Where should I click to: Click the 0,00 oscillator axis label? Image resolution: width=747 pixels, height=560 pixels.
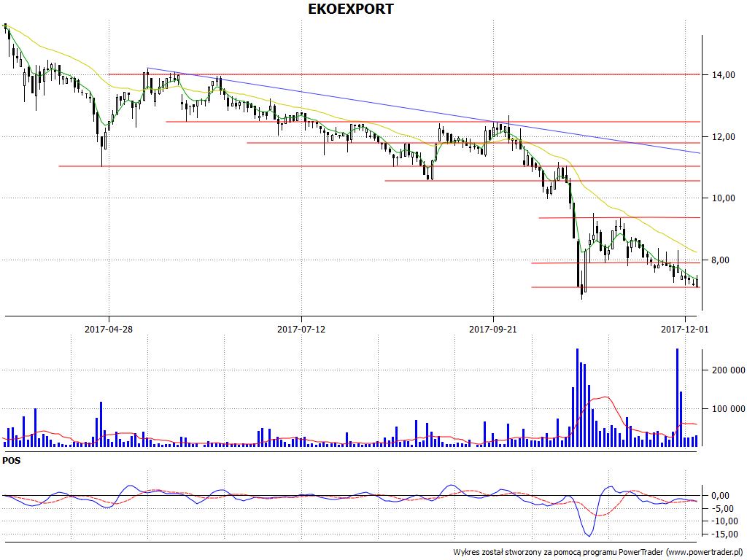tap(720, 496)
